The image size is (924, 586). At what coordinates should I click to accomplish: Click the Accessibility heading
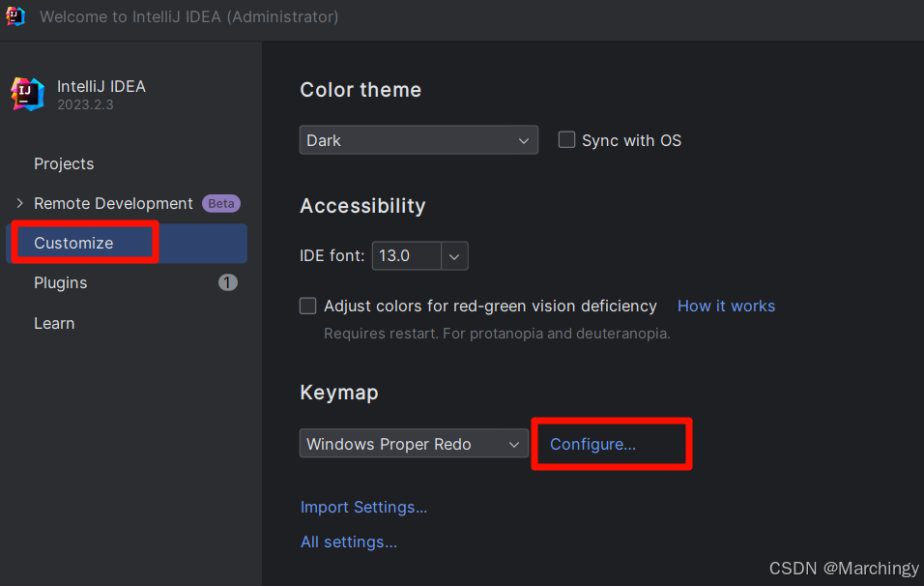pyautogui.click(x=362, y=206)
